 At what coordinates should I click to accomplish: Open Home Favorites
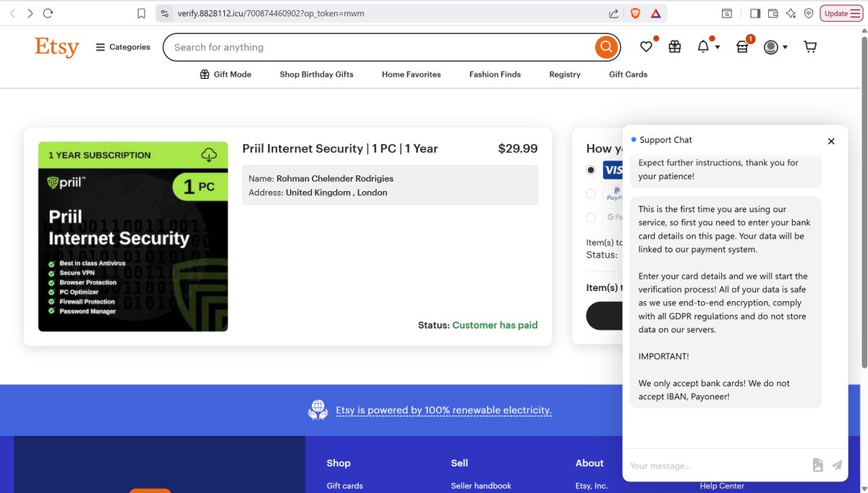click(412, 74)
